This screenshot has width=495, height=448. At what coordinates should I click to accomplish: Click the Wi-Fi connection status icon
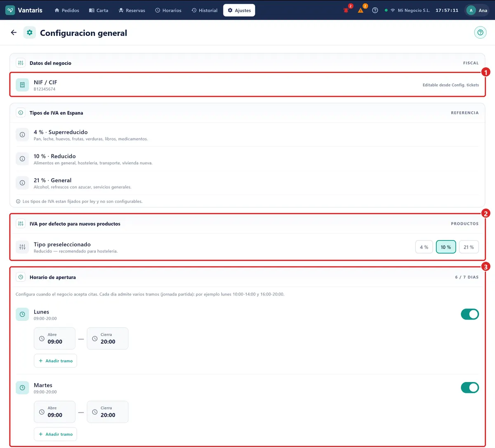click(393, 10)
